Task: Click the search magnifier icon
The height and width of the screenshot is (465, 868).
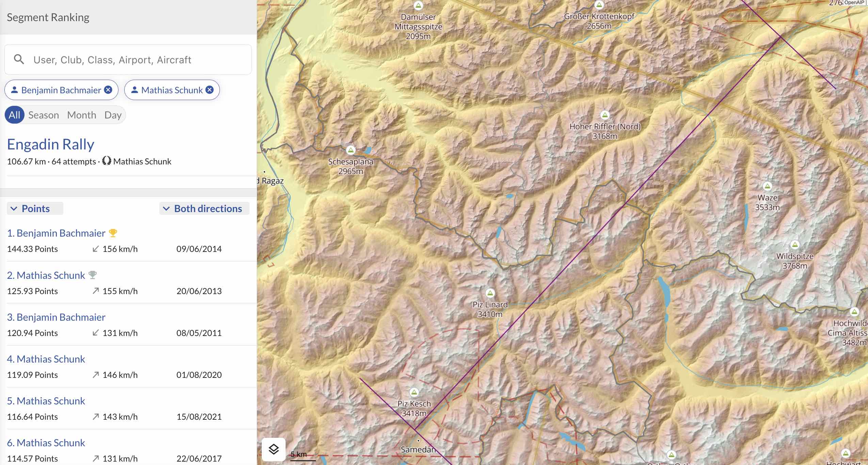Action: tap(19, 60)
